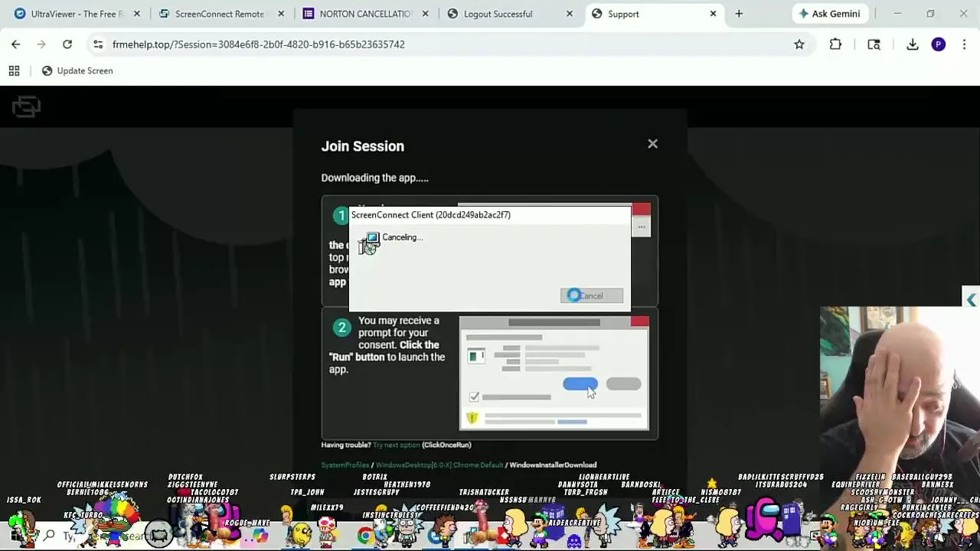Reload the current page

pos(67,44)
